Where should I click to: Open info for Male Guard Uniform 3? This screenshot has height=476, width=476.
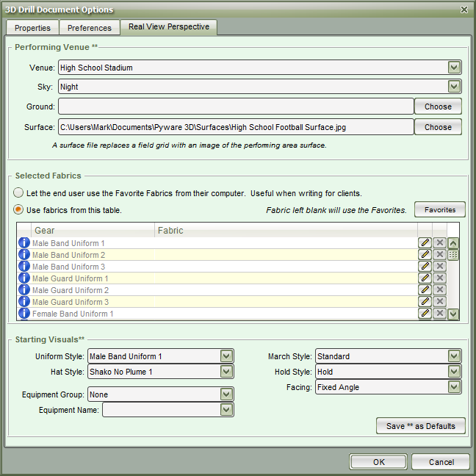24,301
